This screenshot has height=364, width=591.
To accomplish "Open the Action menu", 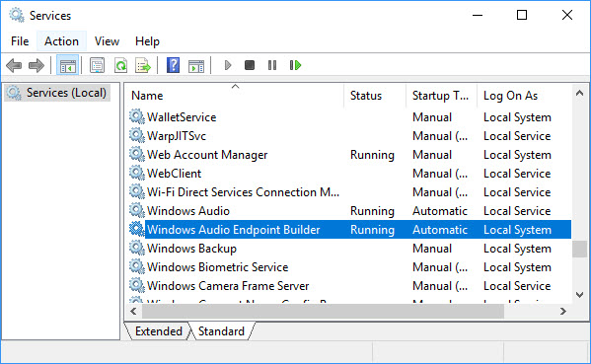I will (61, 41).
